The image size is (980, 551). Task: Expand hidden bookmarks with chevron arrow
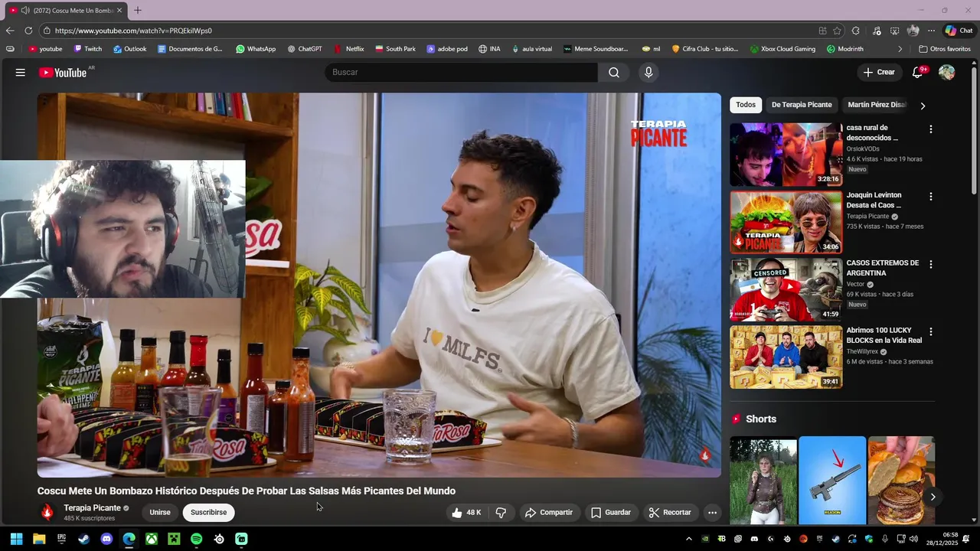pyautogui.click(x=900, y=49)
